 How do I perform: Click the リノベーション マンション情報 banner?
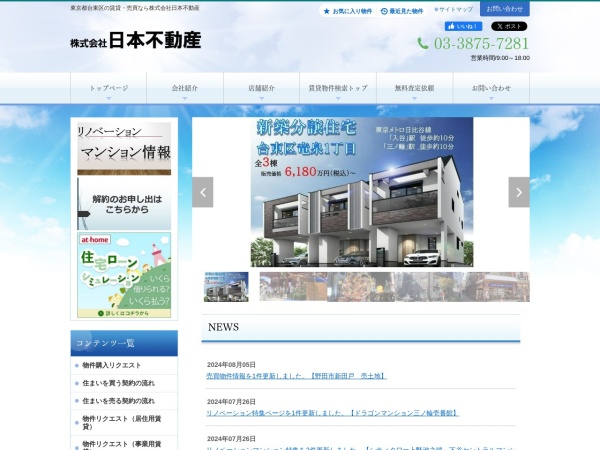[x=124, y=149]
